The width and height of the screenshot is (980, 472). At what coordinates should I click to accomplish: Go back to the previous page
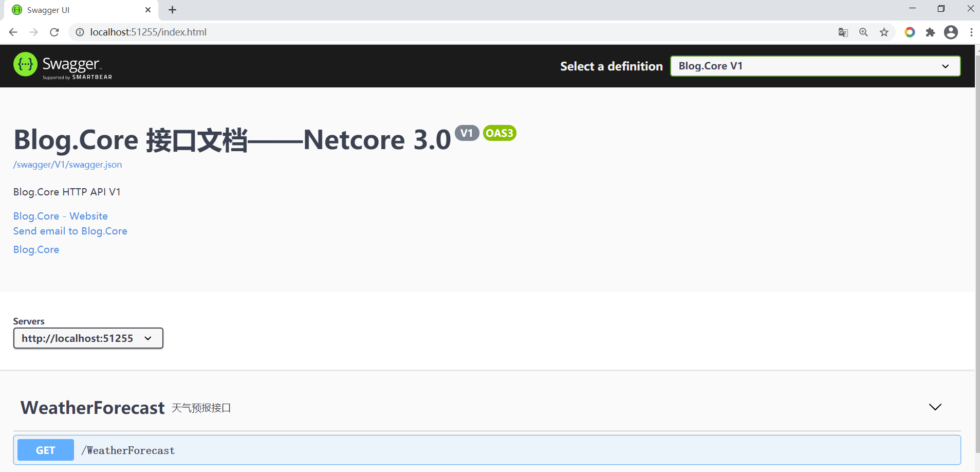[13, 32]
